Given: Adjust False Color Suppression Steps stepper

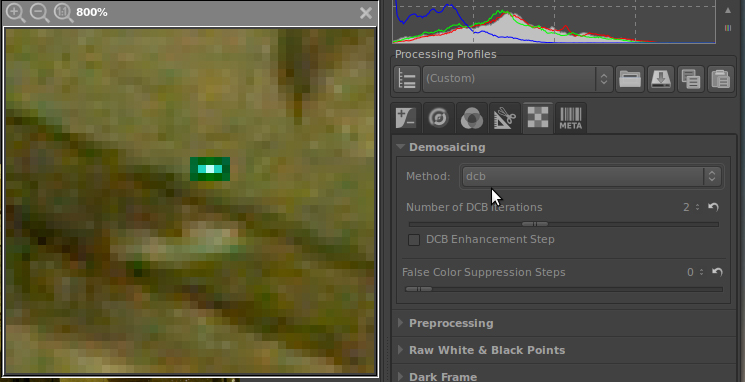Looking at the screenshot, I should (701, 272).
